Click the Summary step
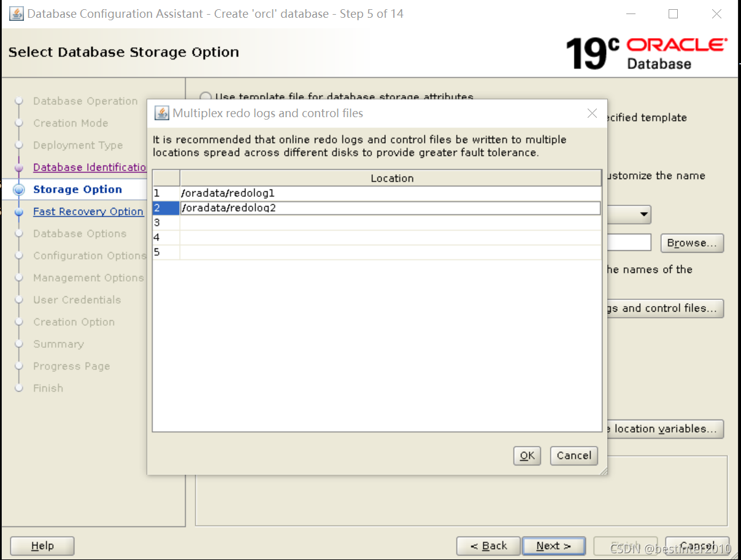Image resolution: width=741 pixels, height=560 pixels. (x=58, y=344)
